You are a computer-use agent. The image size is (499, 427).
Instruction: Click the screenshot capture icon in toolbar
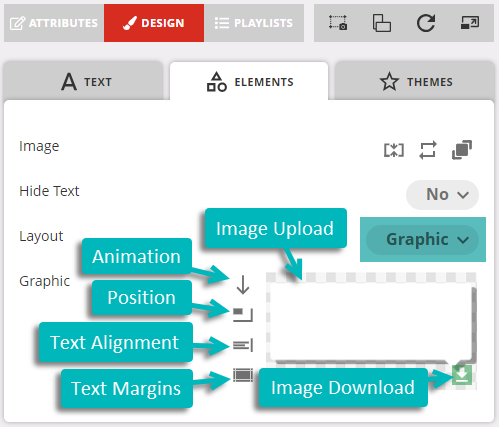[338, 23]
